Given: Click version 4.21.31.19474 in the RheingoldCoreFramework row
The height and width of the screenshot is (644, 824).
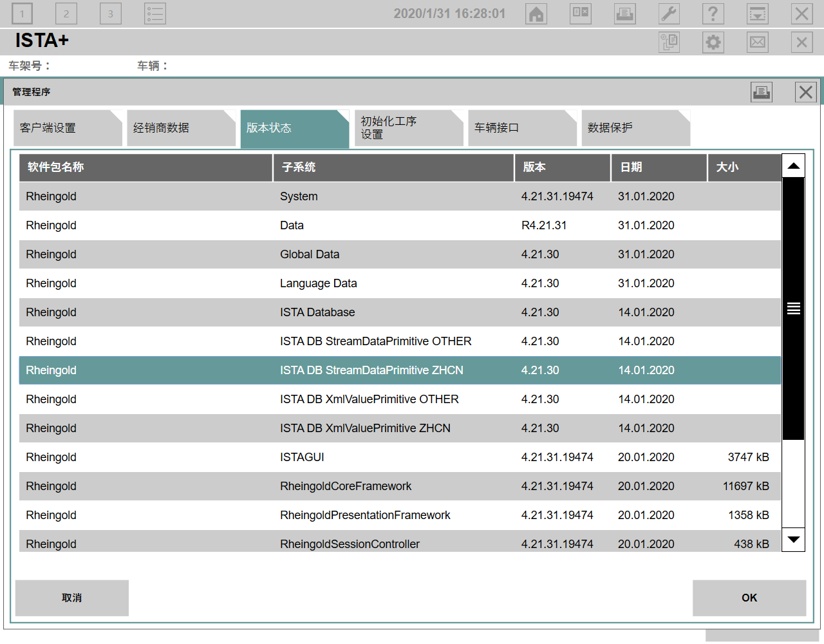Looking at the screenshot, I should pos(557,486).
